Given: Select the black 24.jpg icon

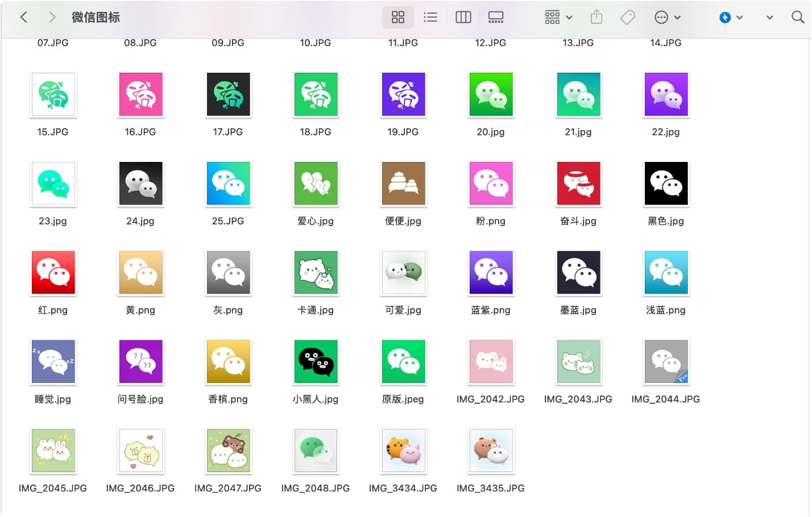Looking at the screenshot, I should coord(140,184).
